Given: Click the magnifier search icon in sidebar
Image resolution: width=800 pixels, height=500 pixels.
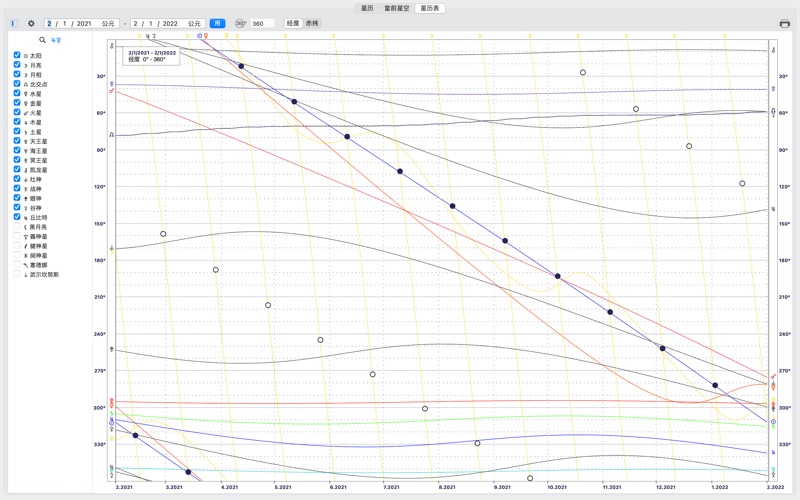Looking at the screenshot, I should tap(42, 40).
